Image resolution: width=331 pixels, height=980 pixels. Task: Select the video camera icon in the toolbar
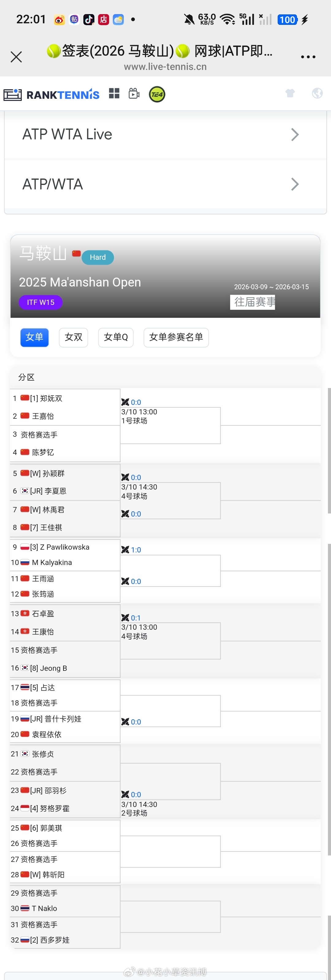134,93
